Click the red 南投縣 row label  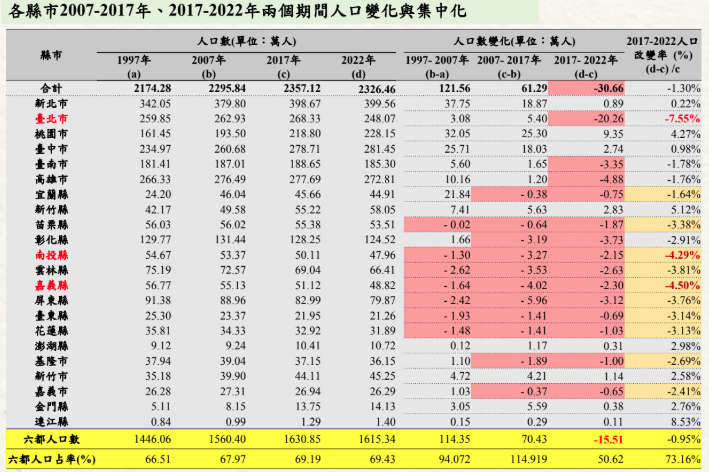[x=51, y=255]
